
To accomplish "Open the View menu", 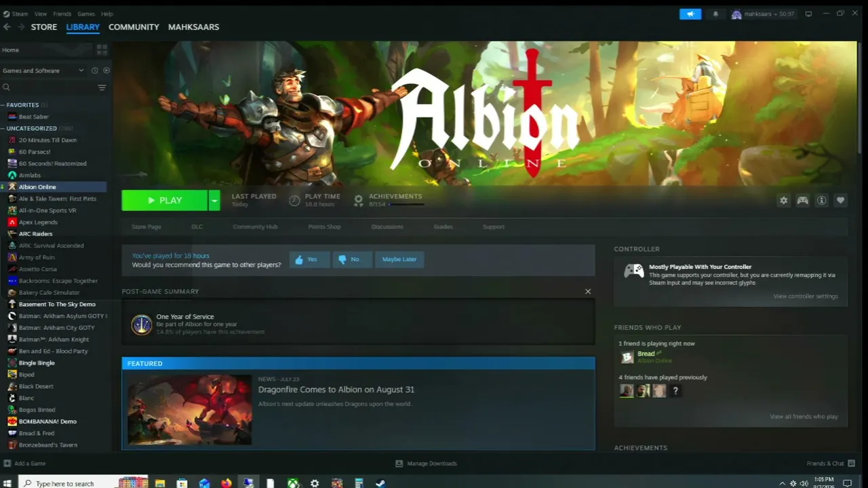I will click(x=41, y=14).
